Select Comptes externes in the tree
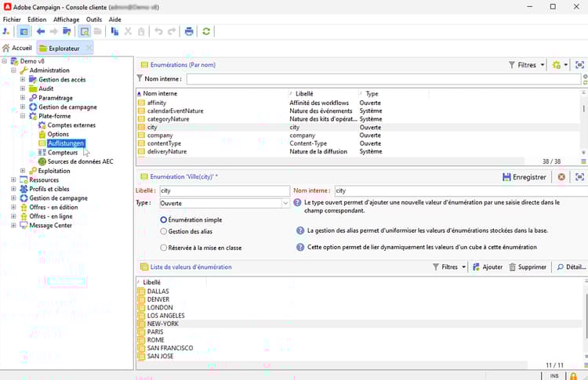 click(71, 125)
